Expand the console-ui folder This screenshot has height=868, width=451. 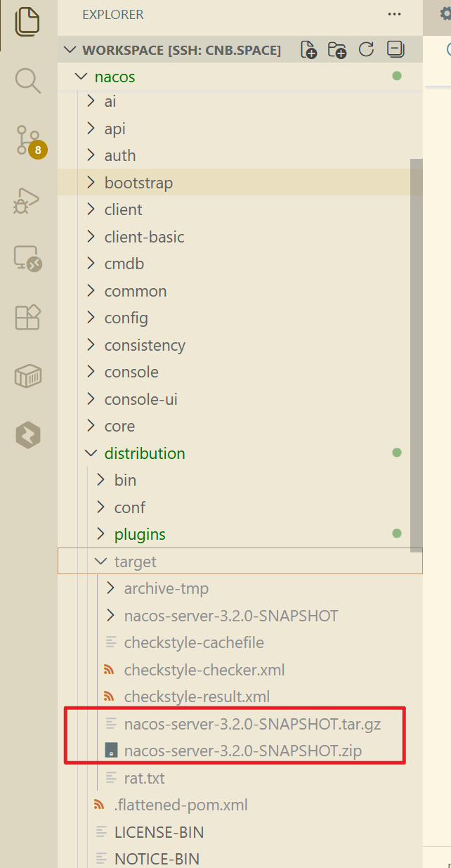coord(240,399)
